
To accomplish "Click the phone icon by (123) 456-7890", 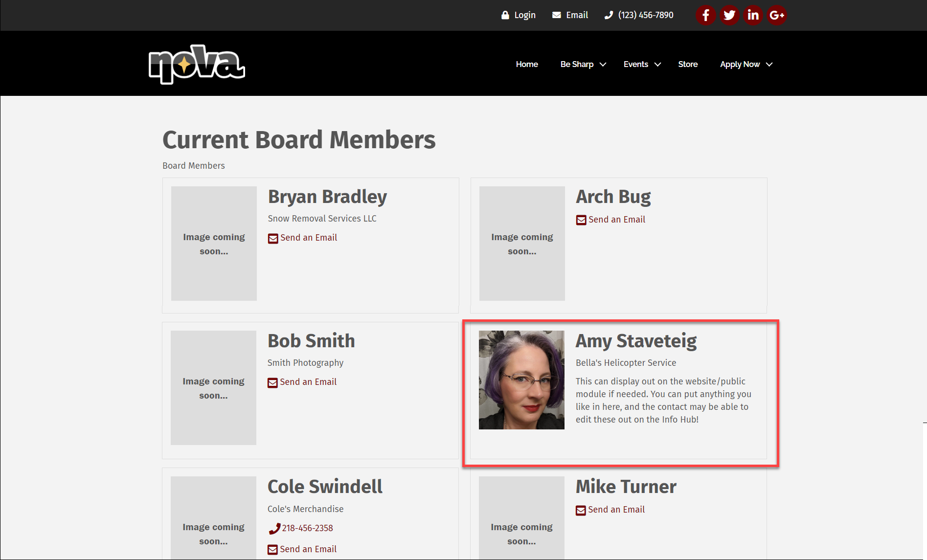I will coord(609,15).
